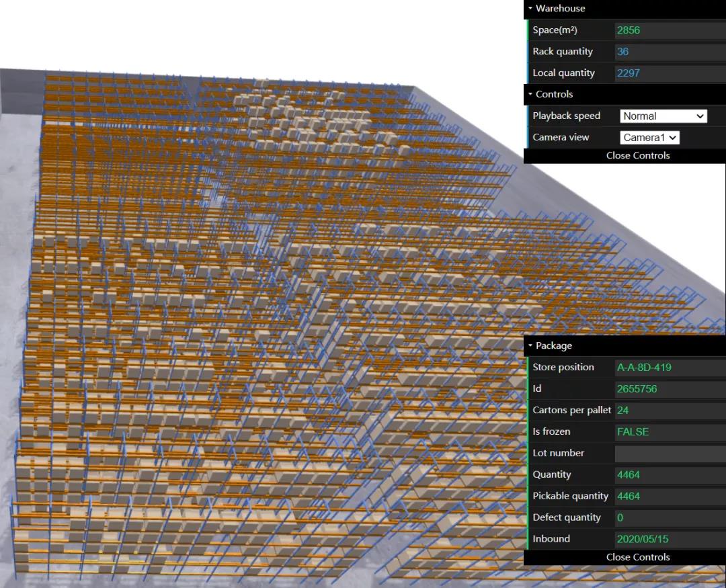726x588 pixels.
Task: Select the Rack quantity value 36
Action: (670, 51)
